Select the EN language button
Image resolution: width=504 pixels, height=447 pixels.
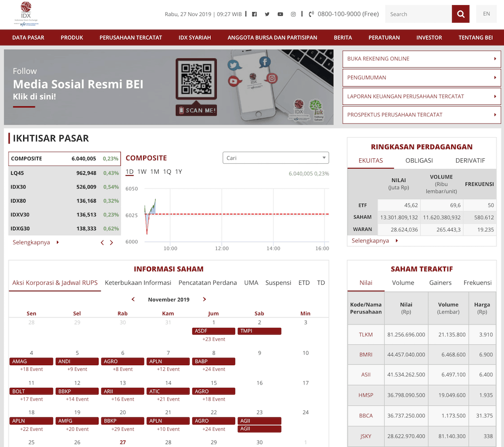(x=486, y=14)
